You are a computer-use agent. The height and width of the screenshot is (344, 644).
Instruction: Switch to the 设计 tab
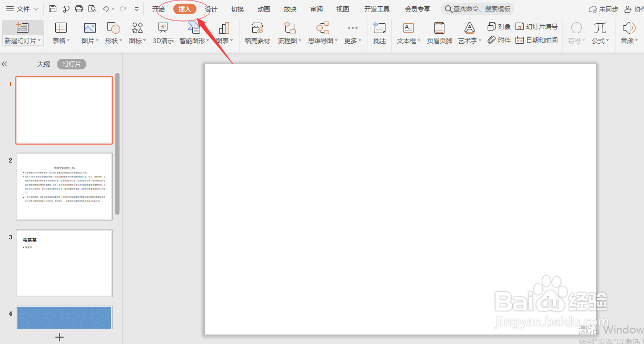click(211, 9)
